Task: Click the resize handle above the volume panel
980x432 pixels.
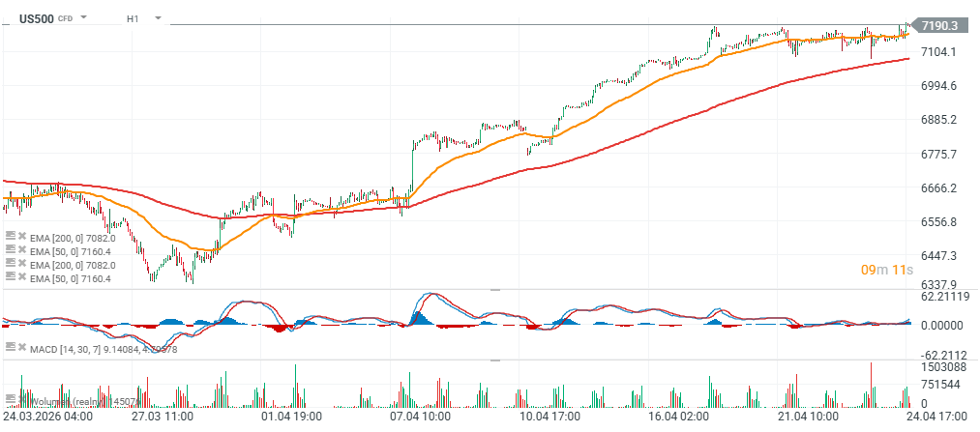Action: click(495, 360)
